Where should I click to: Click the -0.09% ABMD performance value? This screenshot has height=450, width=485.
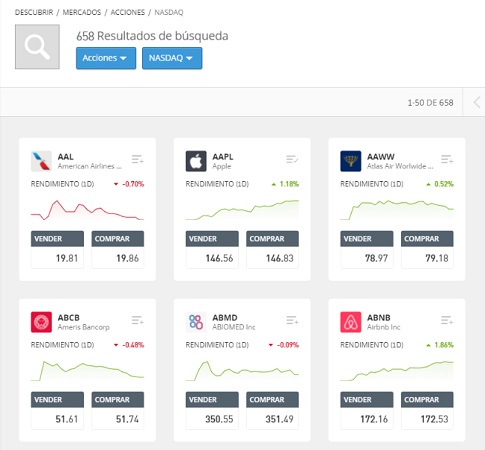click(x=288, y=345)
